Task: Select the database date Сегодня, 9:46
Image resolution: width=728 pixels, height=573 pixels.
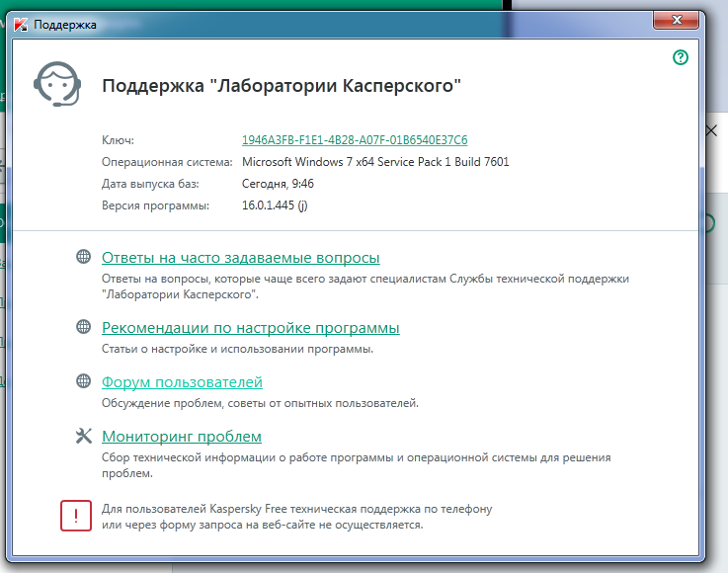Action: tap(279, 184)
